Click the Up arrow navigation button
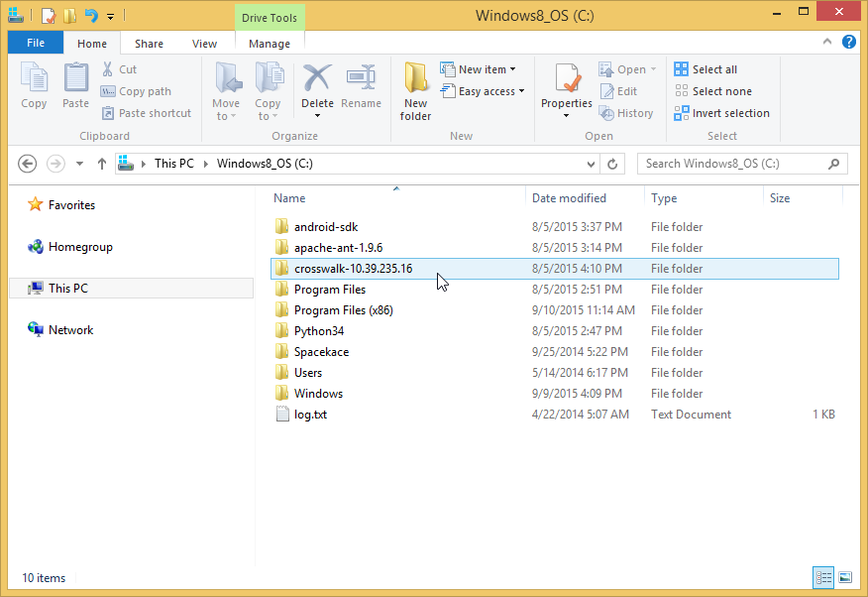Viewport: 868px width, 597px height. [x=101, y=164]
